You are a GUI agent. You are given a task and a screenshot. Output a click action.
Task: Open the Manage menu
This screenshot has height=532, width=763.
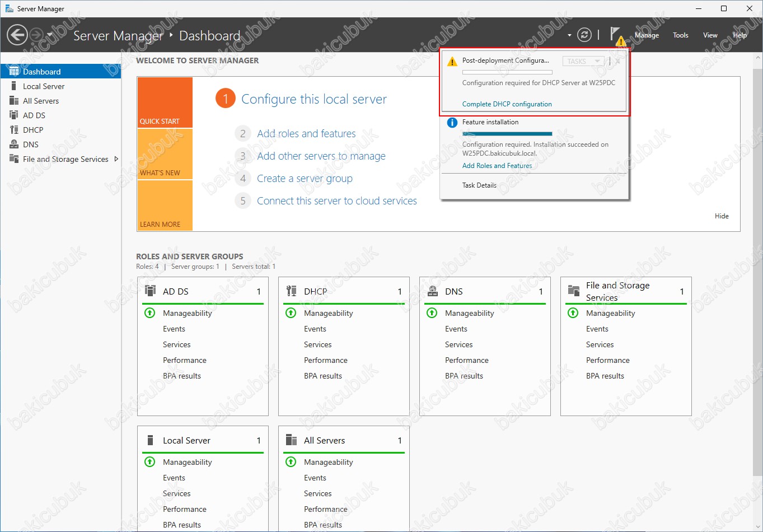pyautogui.click(x=647, y=35)
